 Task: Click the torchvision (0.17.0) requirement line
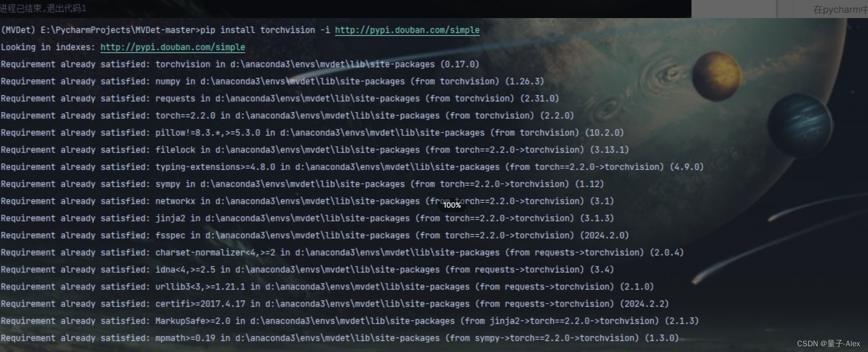point(240,64)
